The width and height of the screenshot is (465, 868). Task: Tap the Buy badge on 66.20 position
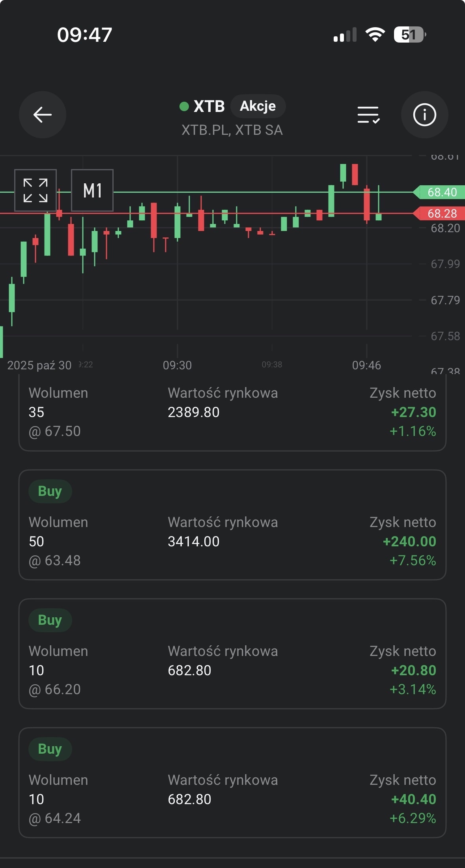pyautogui.click(x=50, y=620)
